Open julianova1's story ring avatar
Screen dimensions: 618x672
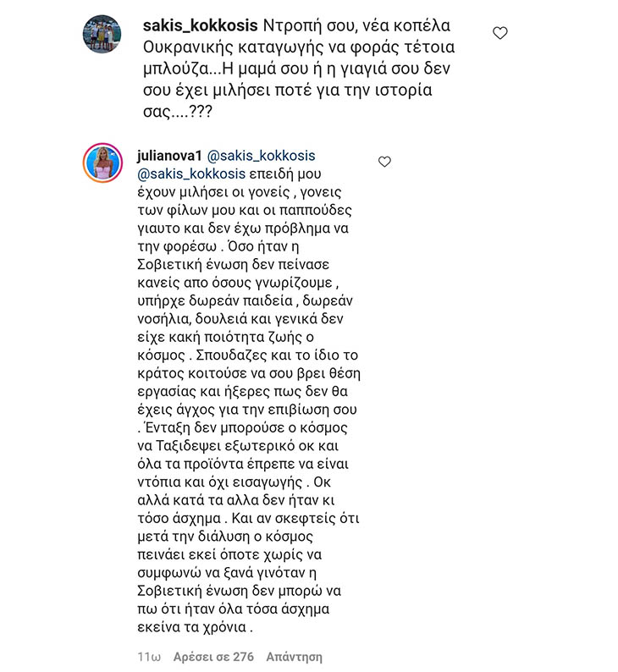[x=102, y=162]
